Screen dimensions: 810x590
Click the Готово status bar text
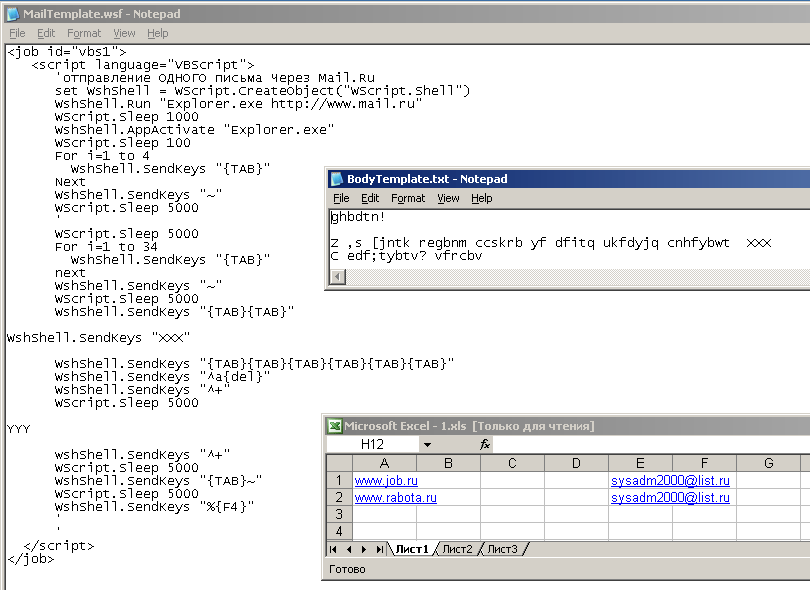pyautogui.click(x=347, y=569)
